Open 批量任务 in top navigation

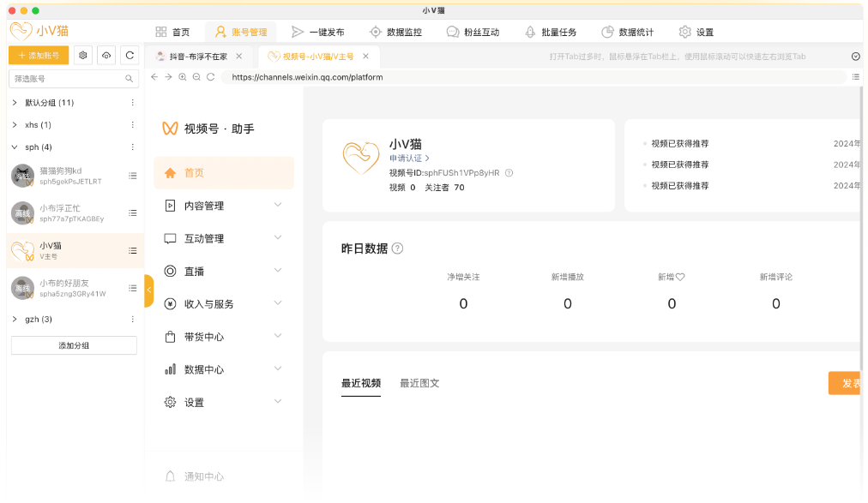click(x=551, y=32)
